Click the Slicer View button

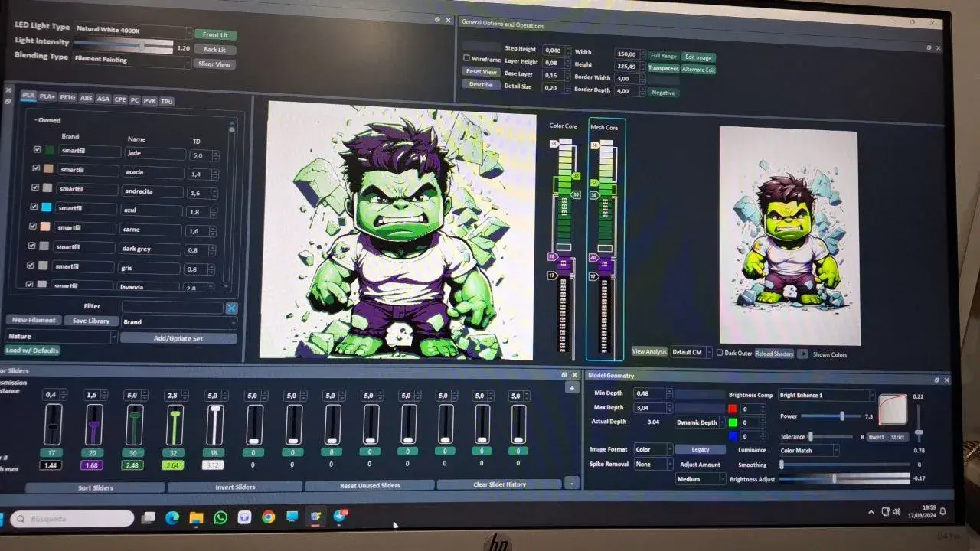214,64
